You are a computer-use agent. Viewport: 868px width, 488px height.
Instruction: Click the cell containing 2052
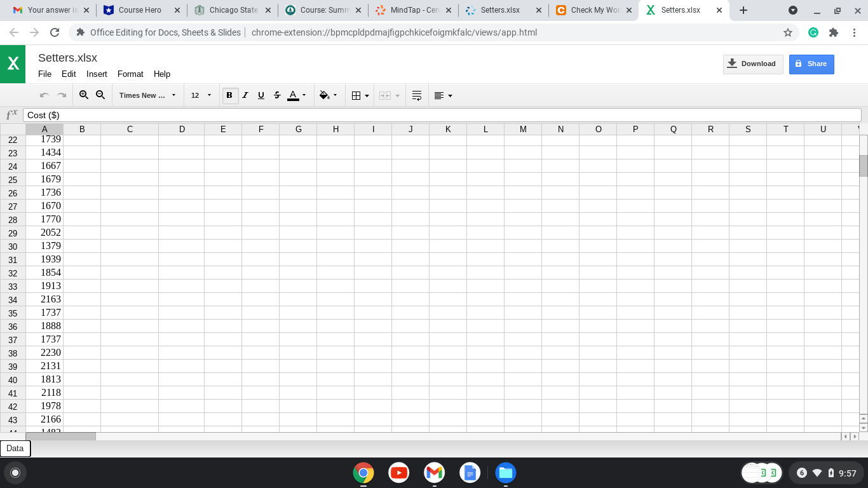coord(44,233)
